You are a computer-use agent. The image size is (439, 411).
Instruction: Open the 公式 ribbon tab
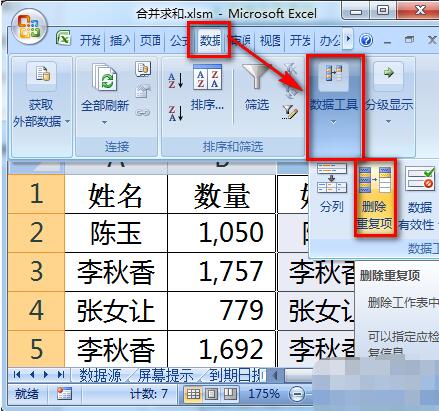(179, 41)
